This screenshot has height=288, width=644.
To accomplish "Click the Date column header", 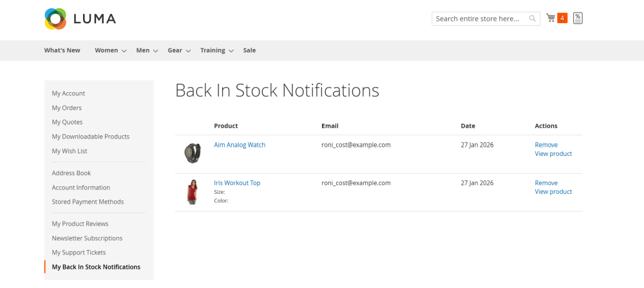I will point(468,126).
